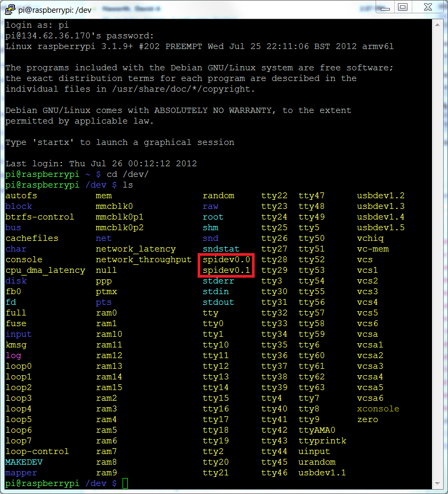Click the green terminal cursor at prompt
Screen dimensions: 448x494
(125, 483)
